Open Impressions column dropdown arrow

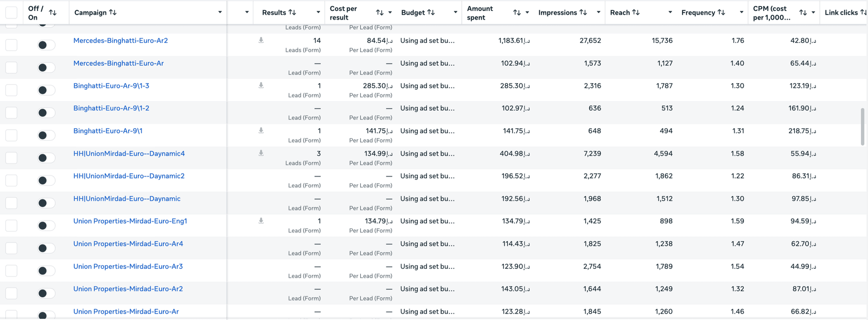tap(598, 12)
